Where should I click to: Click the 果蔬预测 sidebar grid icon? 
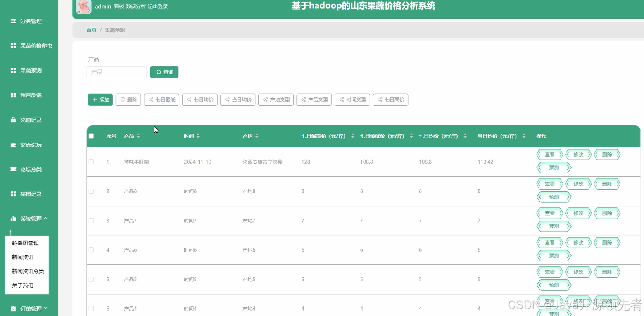(13, 70)
